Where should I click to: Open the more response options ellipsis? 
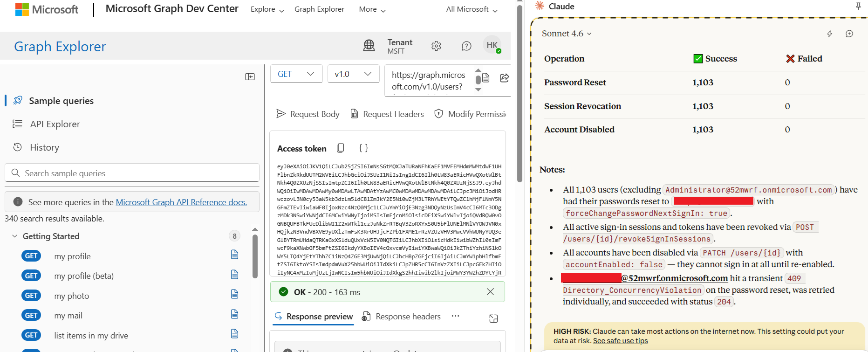[x=455, y=316]
